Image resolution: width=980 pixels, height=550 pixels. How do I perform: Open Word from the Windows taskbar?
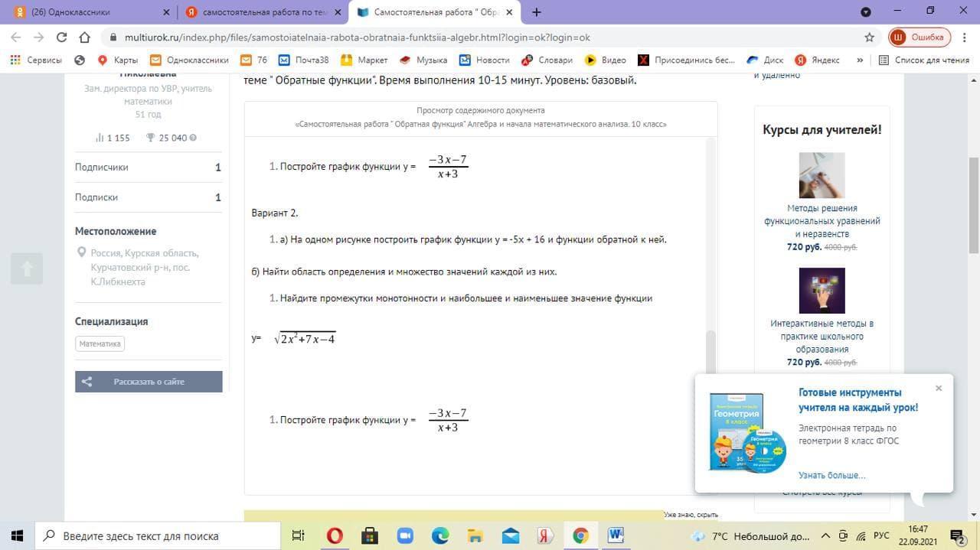click(616, 535)
